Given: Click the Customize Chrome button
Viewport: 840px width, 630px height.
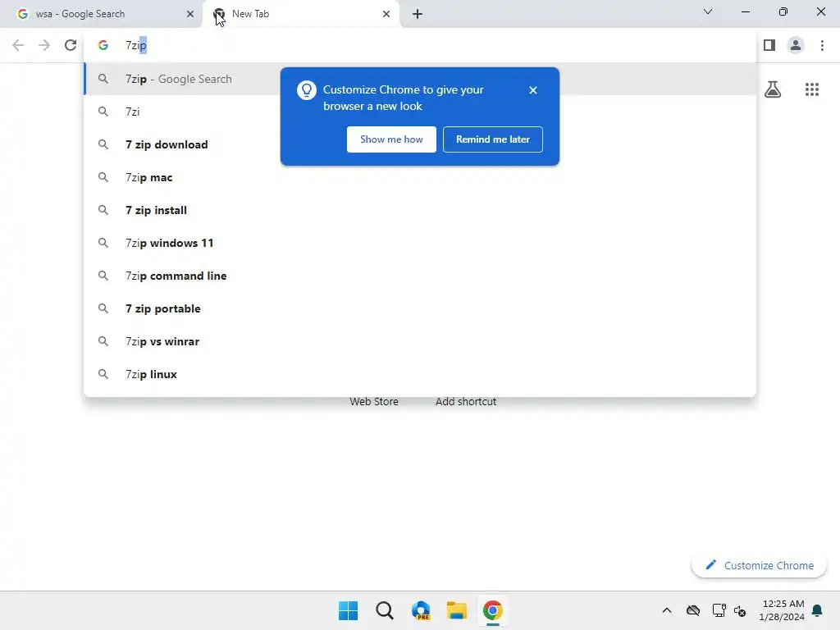Looking at the screenshot, I should [759, 565].
